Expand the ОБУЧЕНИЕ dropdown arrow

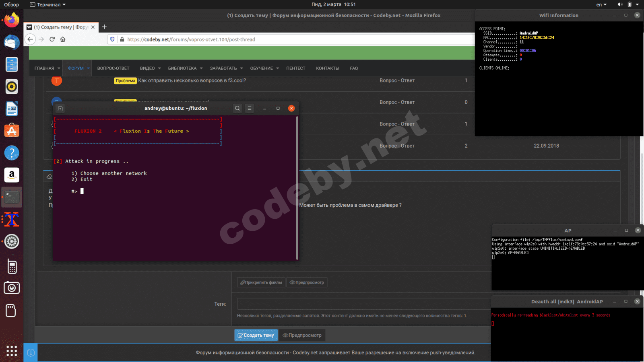click(x=277, y=68)
